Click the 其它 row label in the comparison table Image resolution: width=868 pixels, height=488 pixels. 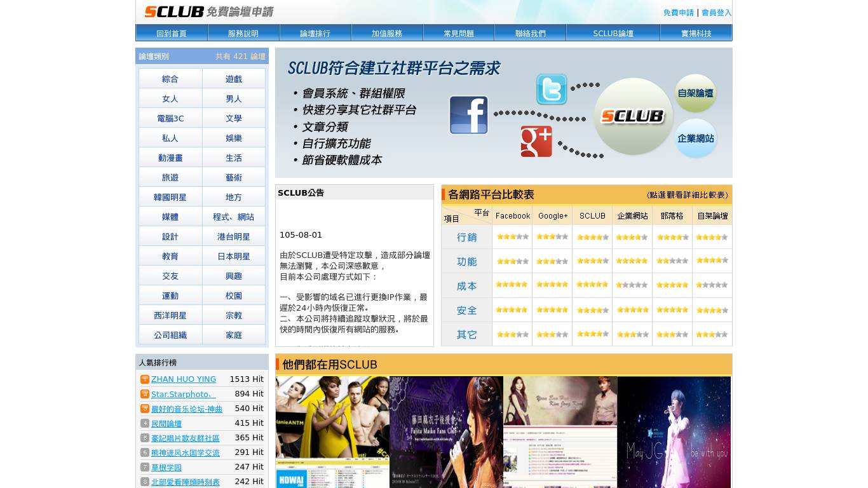(x=467, y=334)
